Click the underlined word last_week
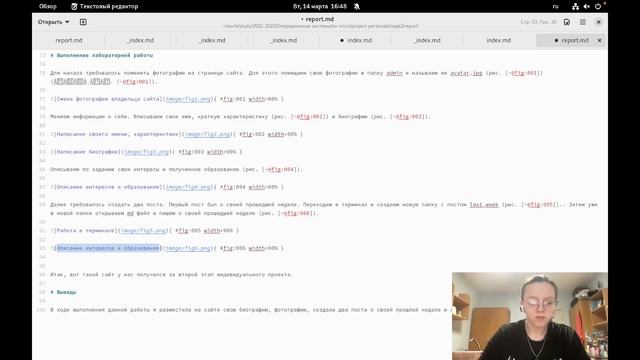The image size is (640, 360). 484,204
